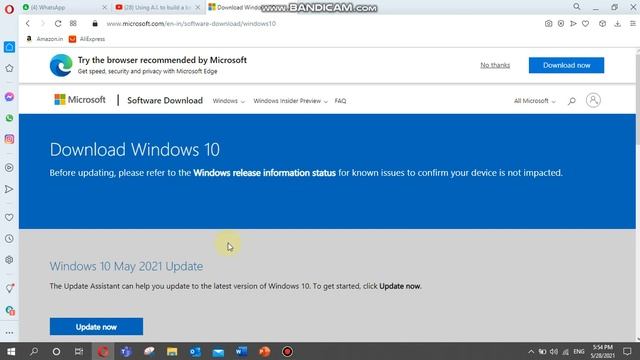Open the Action Center notifications icon
This screenshot has width=640, height=360.
(x=627, y=351)
